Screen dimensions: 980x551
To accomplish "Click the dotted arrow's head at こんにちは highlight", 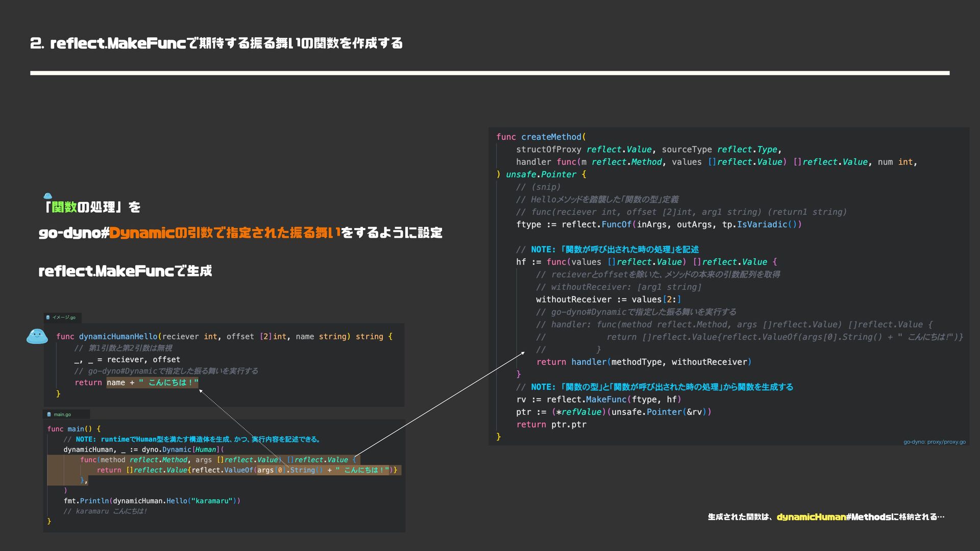I will pyautogui.click(x=201, y=392).
